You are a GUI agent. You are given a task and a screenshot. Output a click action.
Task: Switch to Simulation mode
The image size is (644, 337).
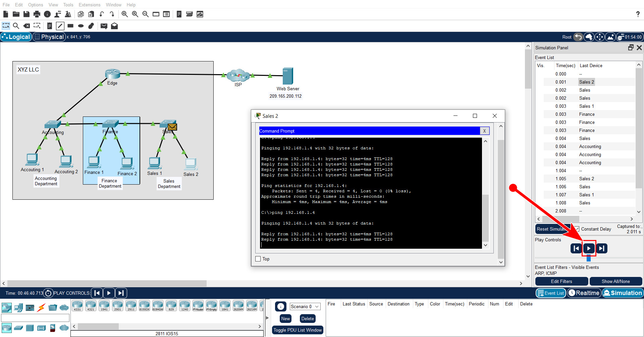[x=623, y=293]
